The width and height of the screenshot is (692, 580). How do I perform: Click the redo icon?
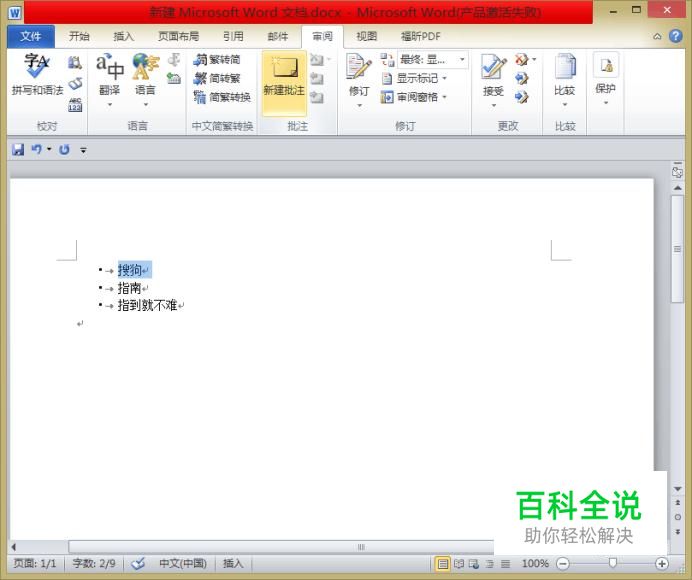[64, 150]
